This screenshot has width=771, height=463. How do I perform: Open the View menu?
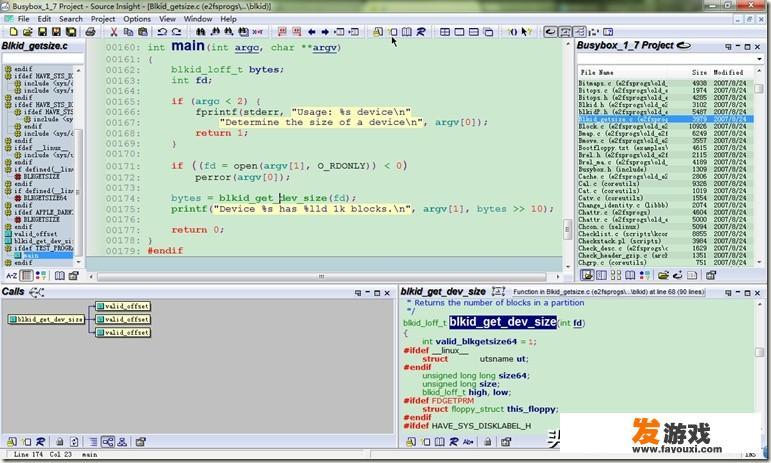(167, 19)
